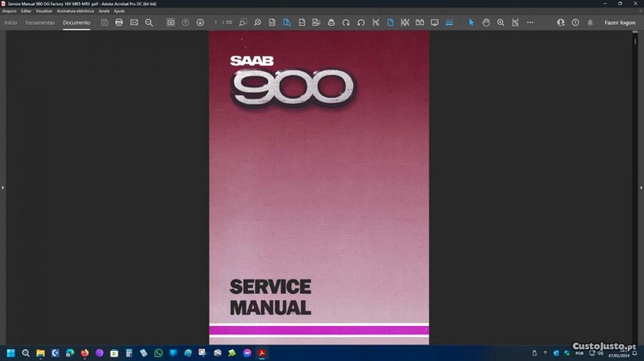The width and height of the screenshot is (644, 361).
Task: Open the Windows Start button
Action: 11,352
